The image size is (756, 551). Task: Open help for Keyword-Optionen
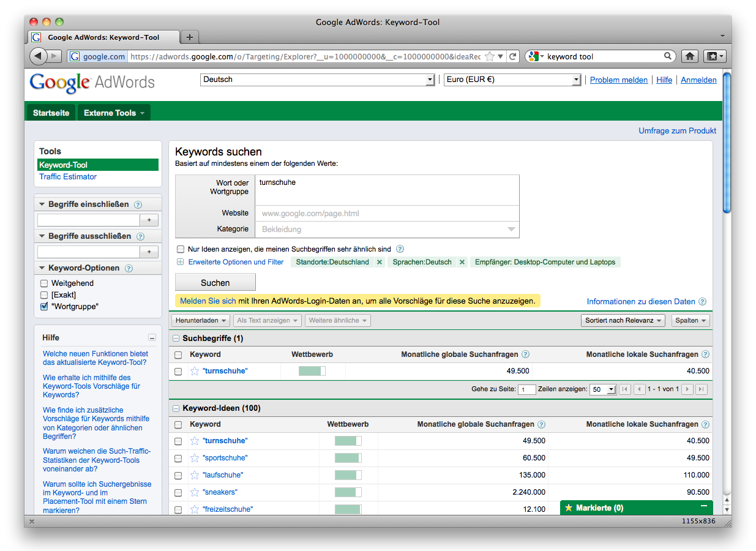click(129, 268)
